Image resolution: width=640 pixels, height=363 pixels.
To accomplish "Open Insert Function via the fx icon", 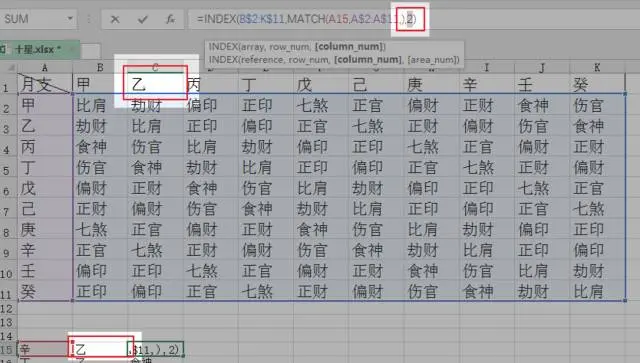I will click(x=170, y=19).
